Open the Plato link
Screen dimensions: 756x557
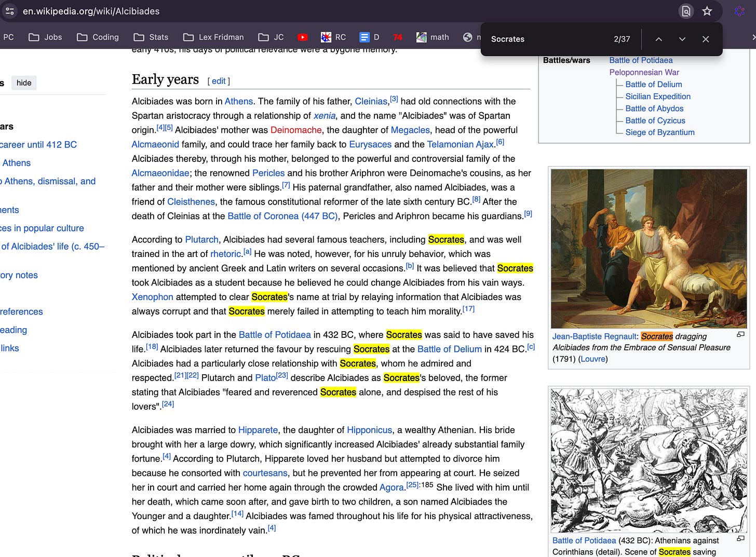click(x=265, y=378)
